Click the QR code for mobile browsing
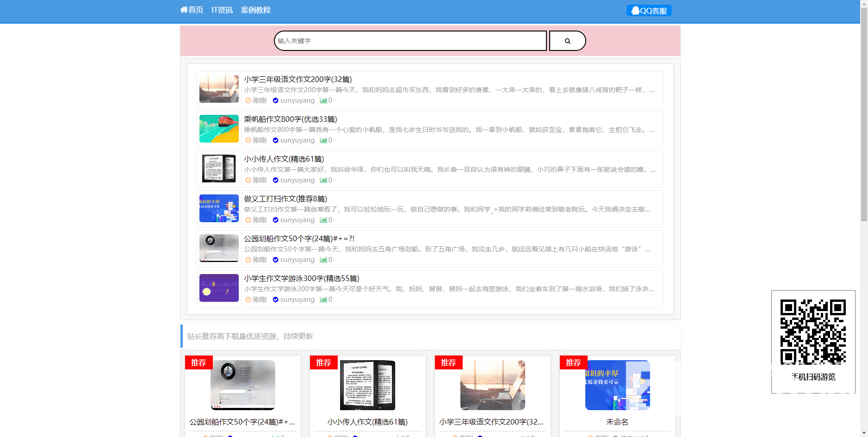 pos(813,332)
